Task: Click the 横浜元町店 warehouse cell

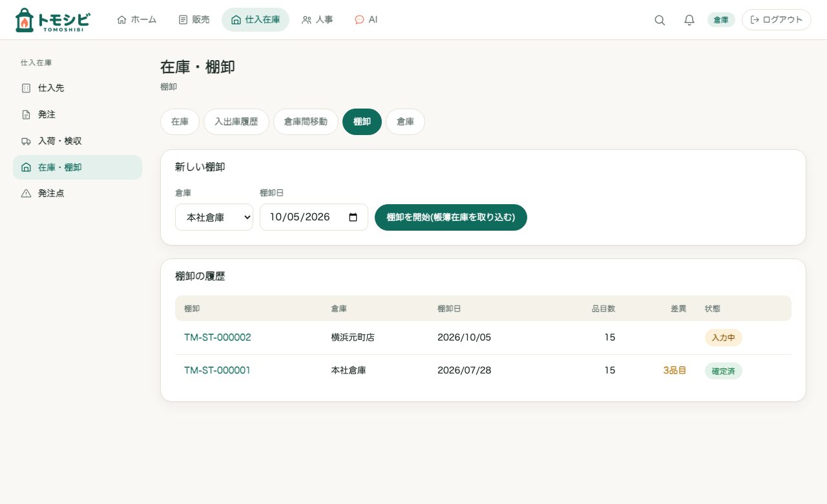Action: (353, 337)
